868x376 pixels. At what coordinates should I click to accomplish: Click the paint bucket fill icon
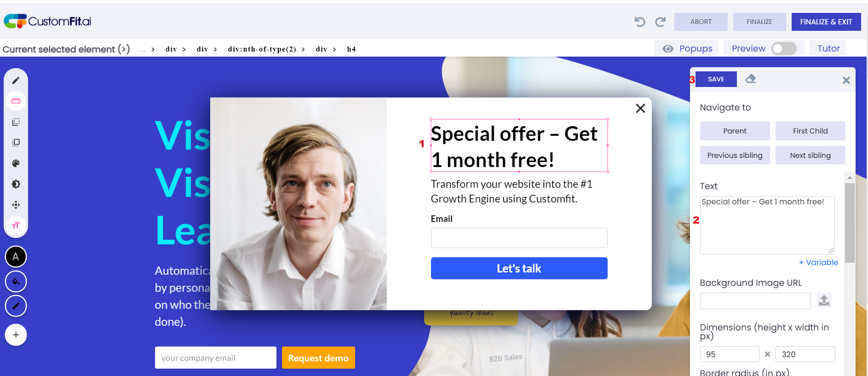[16, 281]
